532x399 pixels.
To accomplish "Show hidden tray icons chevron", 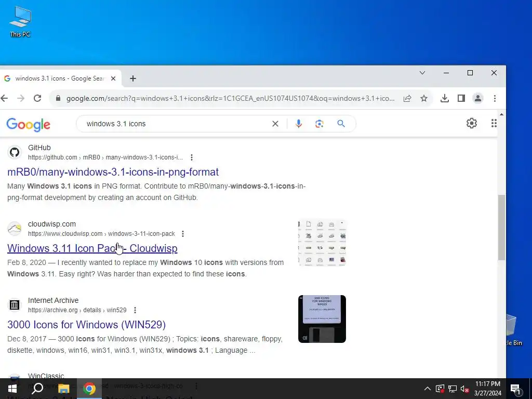I will (x=428, y=389).
